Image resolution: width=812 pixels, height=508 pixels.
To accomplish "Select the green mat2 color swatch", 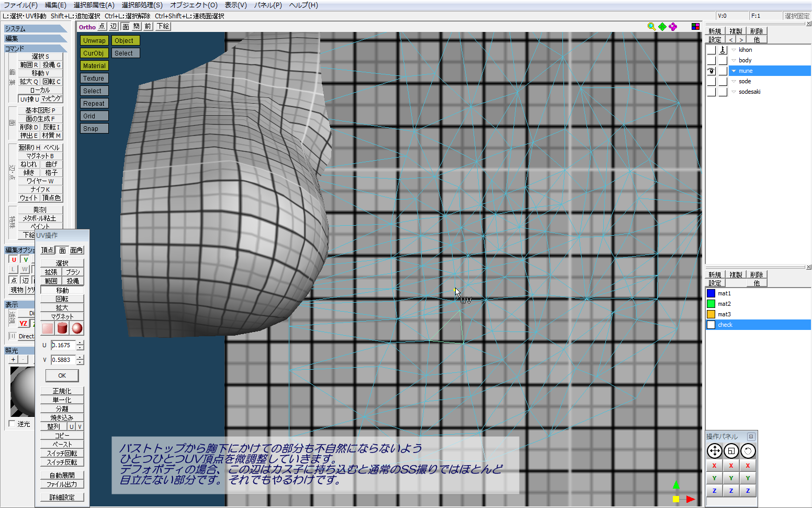I will (711, 304).
